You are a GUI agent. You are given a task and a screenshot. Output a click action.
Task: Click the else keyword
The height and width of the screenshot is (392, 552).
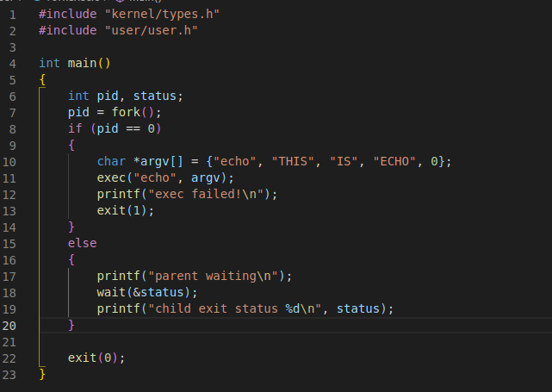point(82,243)
